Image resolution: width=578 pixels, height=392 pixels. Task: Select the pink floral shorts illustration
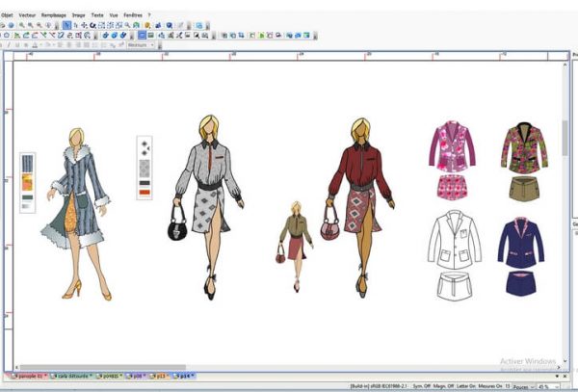tap(453, 187)
